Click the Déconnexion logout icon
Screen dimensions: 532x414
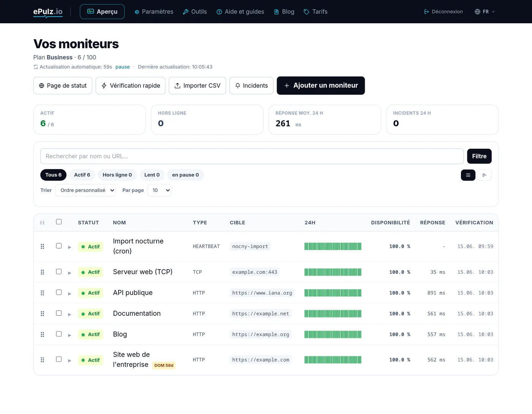[426, 12]
